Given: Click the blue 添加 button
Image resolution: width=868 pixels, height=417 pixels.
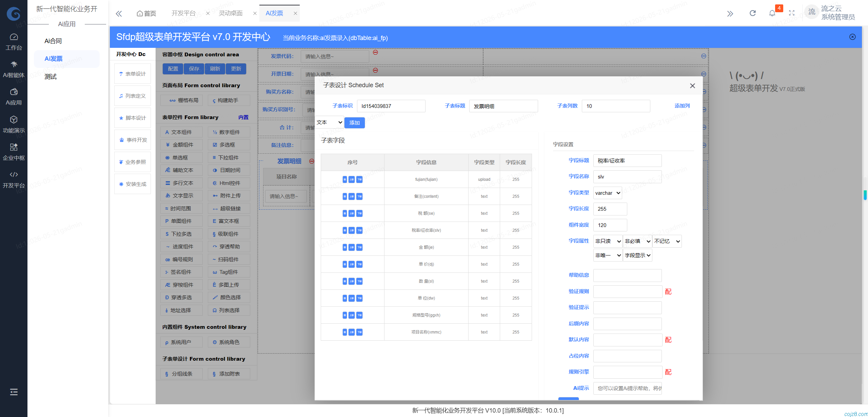Looking at the screenshot, I should tap(355, 123).
